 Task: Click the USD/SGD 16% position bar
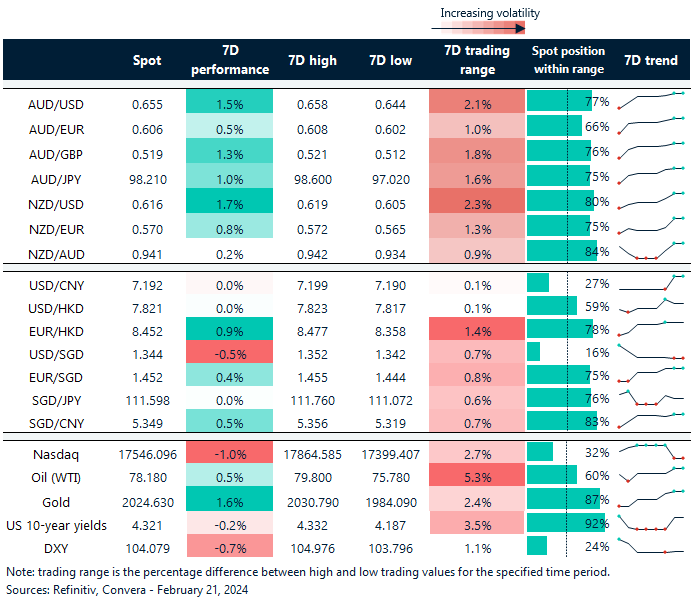coord(533,351)
